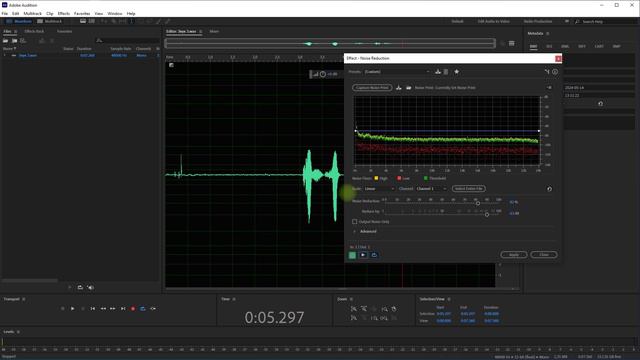Screen dimensions: 640x360
Task: Click the Search Help field
Action: [607, 21]
